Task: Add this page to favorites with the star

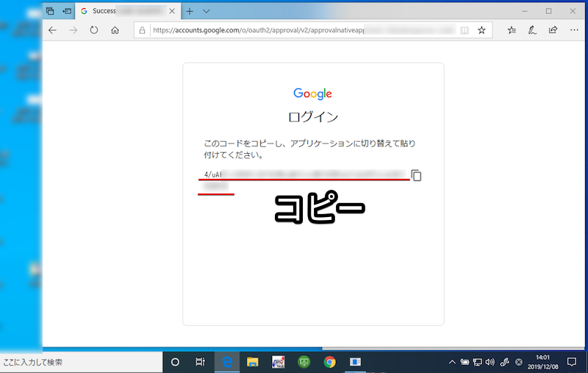Action: tap(481, 30)
